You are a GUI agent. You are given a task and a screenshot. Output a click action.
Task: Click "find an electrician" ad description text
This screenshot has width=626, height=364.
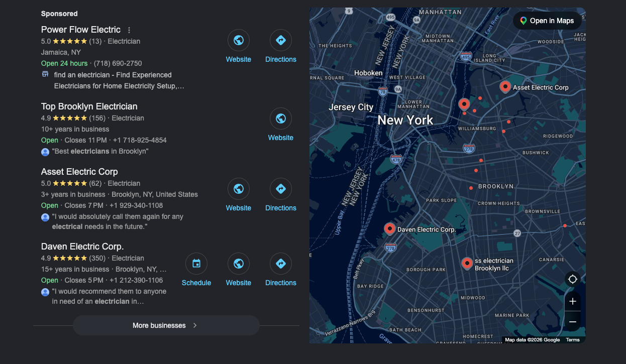[x=120, y=80]
